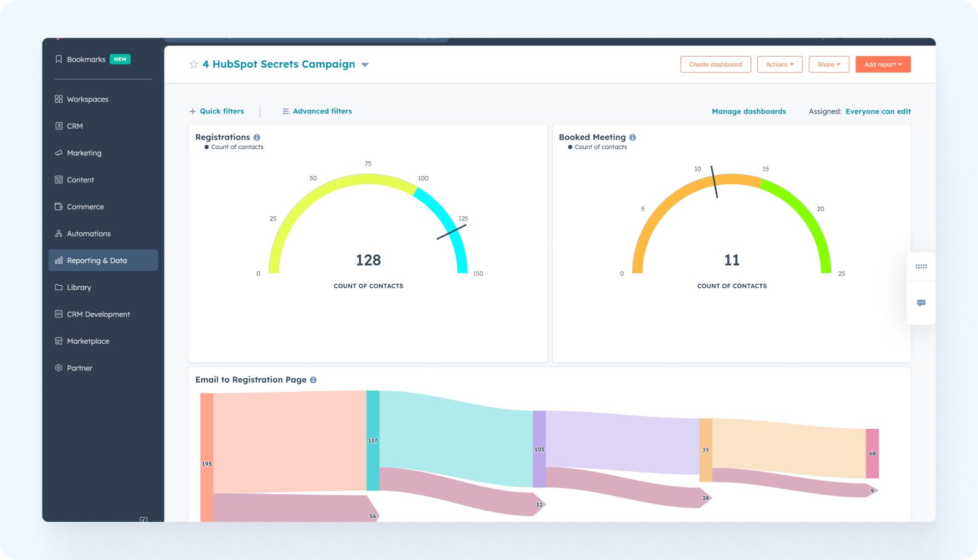Click the Booked Meeting gauge needle

click(714, 182)
